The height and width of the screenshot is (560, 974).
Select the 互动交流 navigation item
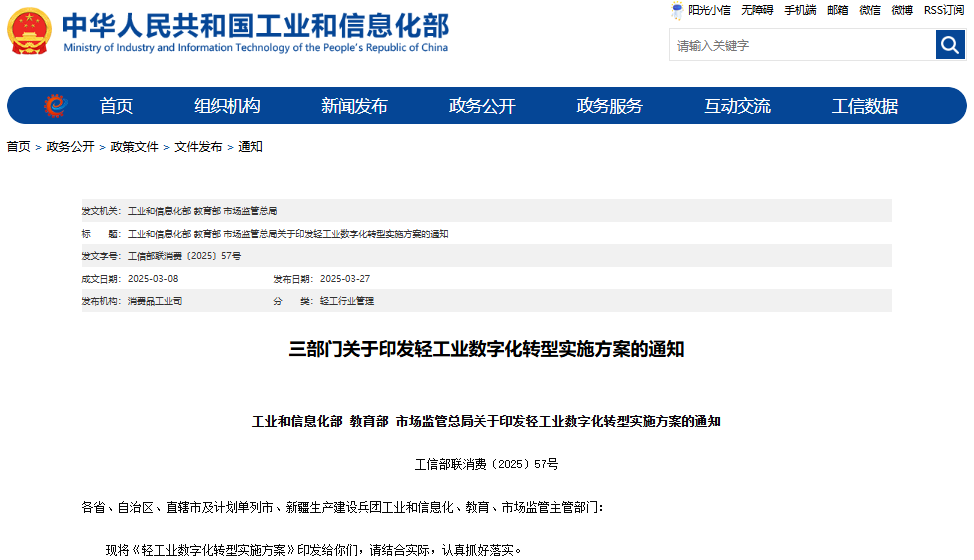(737, 106)
